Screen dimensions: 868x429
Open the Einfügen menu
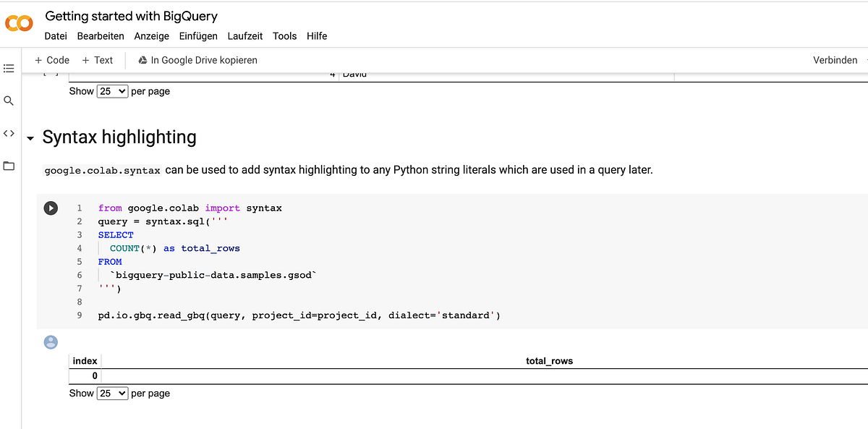(199, 35)
